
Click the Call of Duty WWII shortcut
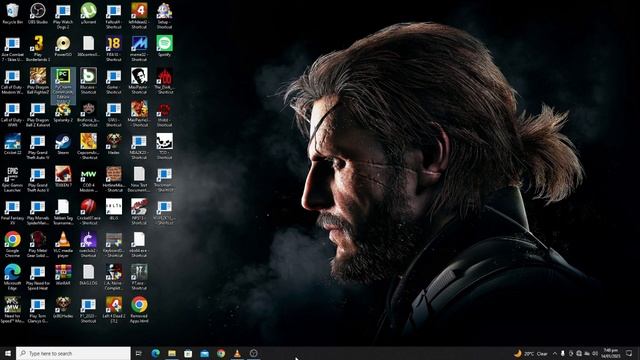[13, 114]
